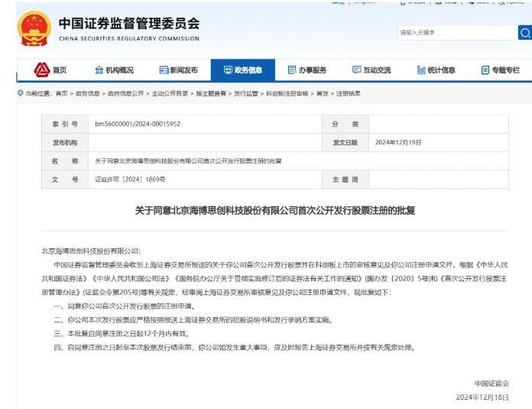
Task: Click the CSRC national emblem logo
Action: pos(34,29)
